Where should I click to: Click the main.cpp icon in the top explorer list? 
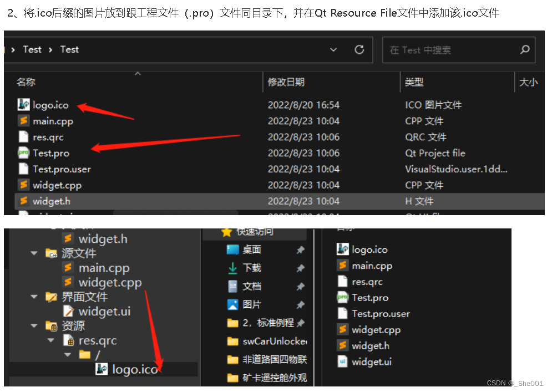pos(24,121)
